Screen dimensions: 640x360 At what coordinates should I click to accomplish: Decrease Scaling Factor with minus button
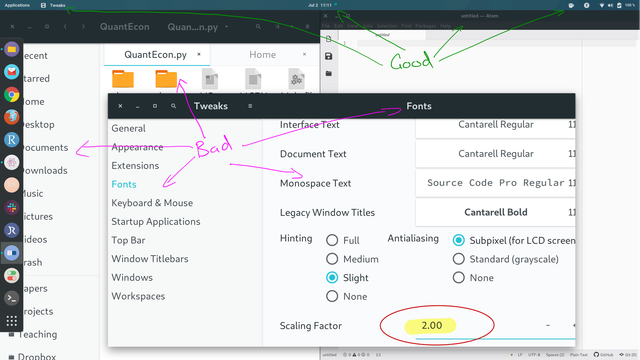coord(548,326)
